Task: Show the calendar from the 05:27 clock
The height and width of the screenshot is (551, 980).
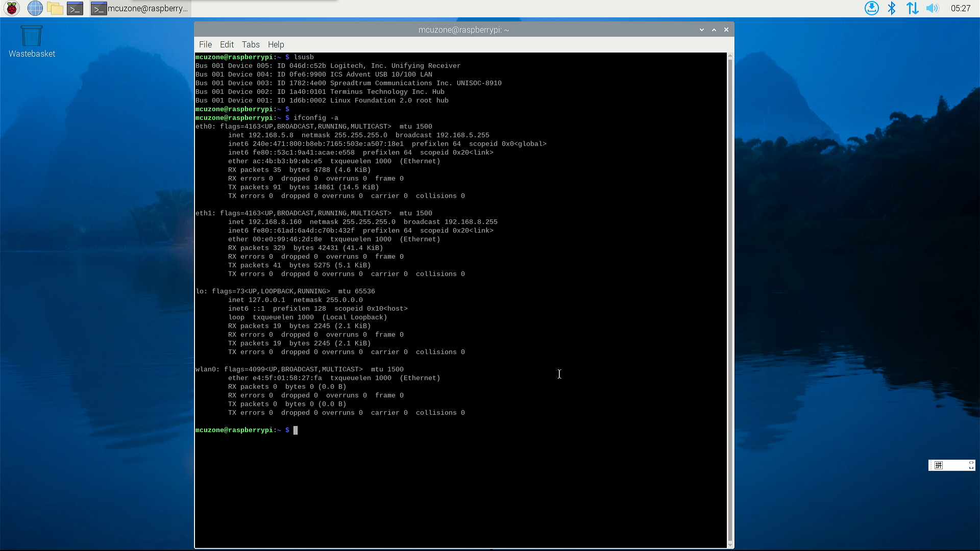Action: [x=961, y=8]
